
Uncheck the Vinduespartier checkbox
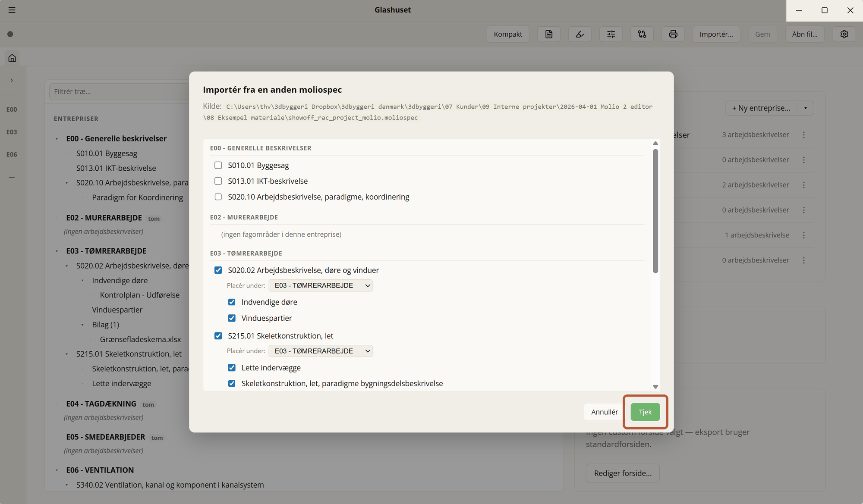232,318
